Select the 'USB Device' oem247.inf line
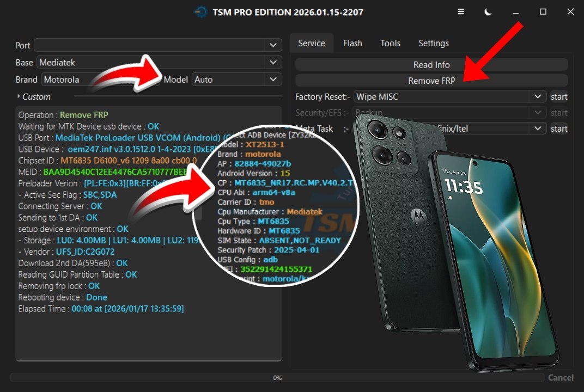Image resolution: width=584 pixels, height=392 pixels. (x=117, y=149)
